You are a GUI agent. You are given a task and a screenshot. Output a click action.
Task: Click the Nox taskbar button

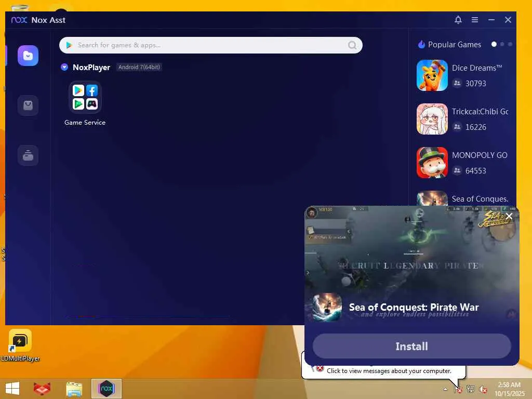(x=106, y=389)
